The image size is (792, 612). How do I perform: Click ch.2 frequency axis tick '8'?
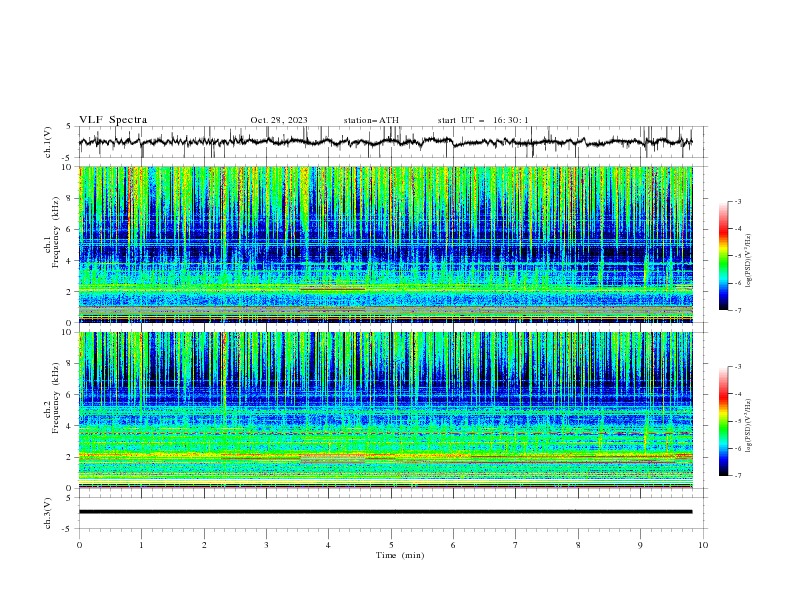[70, 364]
